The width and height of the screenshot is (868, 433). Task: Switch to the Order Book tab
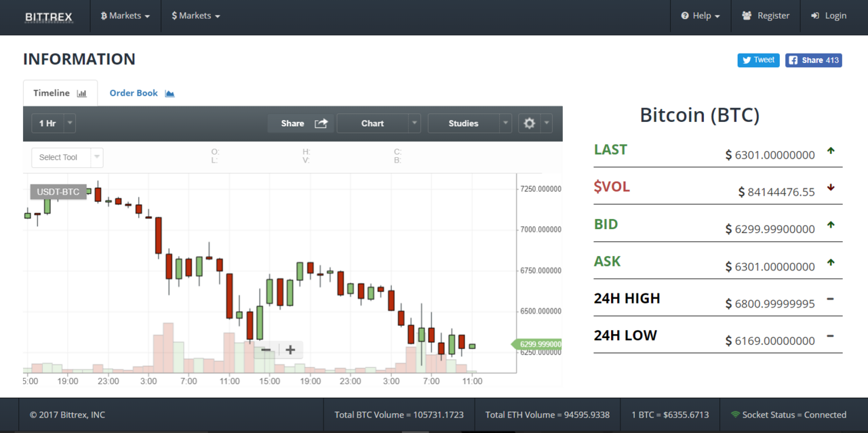(x=142, y=94)
